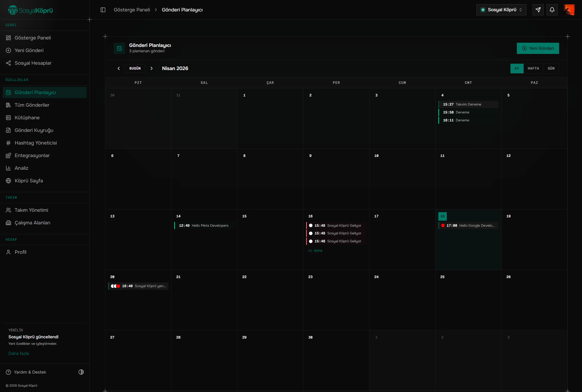Open Tüm Gönderiler page
This screenshot has width=582, height=392.
coord(45,105)
